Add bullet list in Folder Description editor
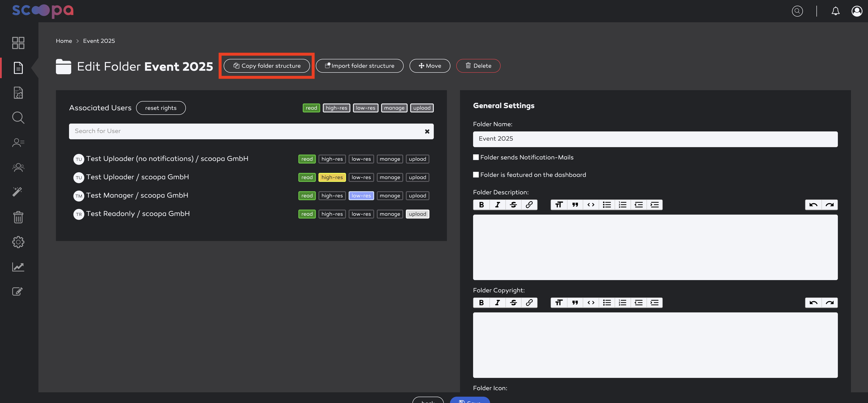Screen dimensions: 868x403 pyautogui.click(x=607, y=205)
